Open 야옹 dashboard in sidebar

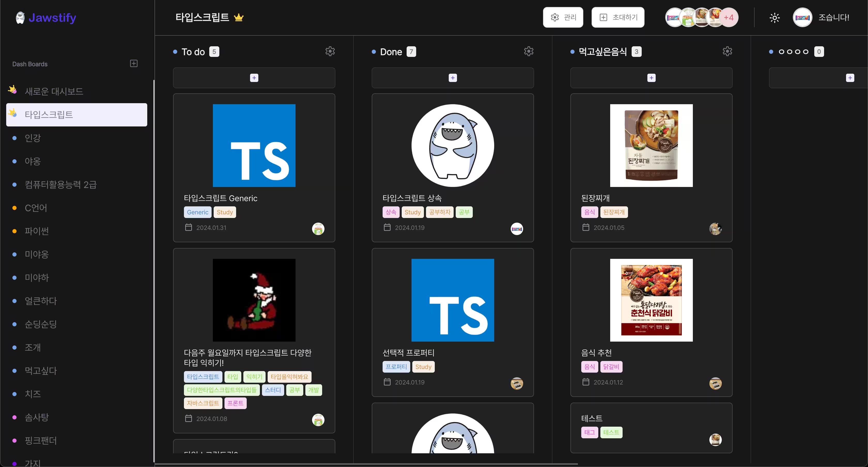point(76,161)
